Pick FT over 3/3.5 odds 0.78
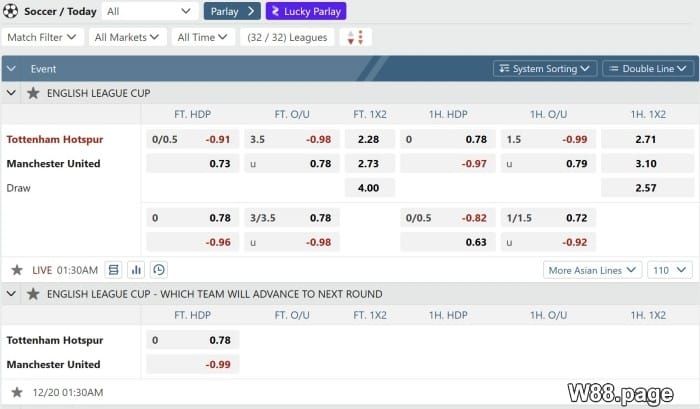This screenshot has width=700, height=409. pos(292,218)
